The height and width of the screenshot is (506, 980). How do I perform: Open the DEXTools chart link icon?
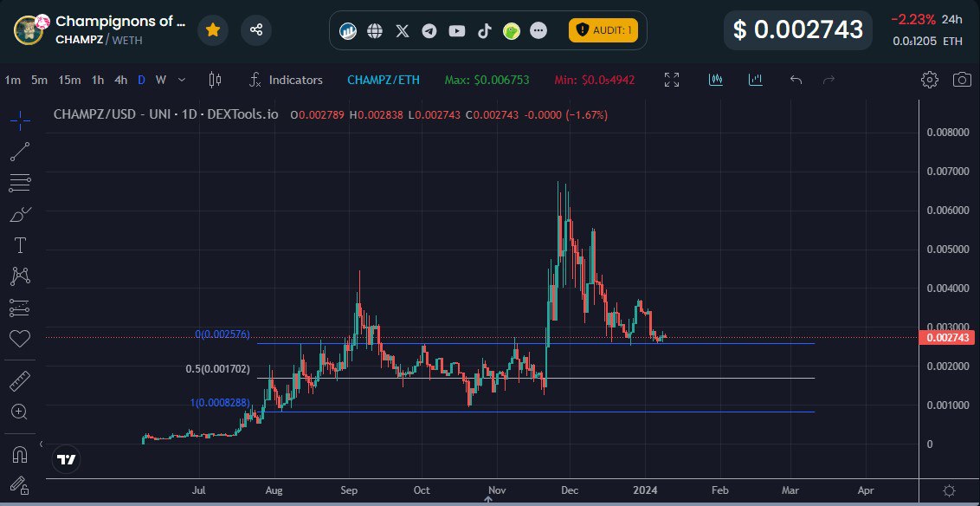[347, 30]
